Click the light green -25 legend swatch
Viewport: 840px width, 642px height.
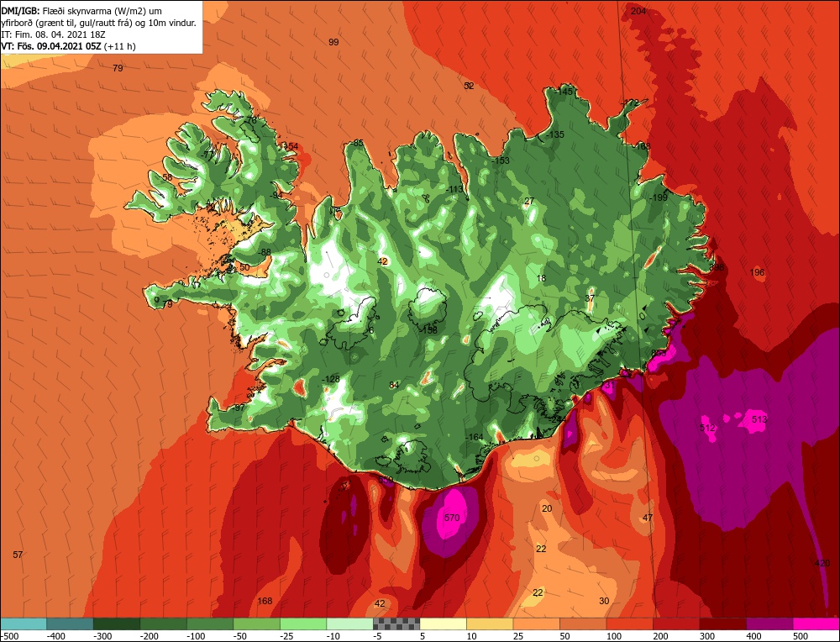click(303, 624)
